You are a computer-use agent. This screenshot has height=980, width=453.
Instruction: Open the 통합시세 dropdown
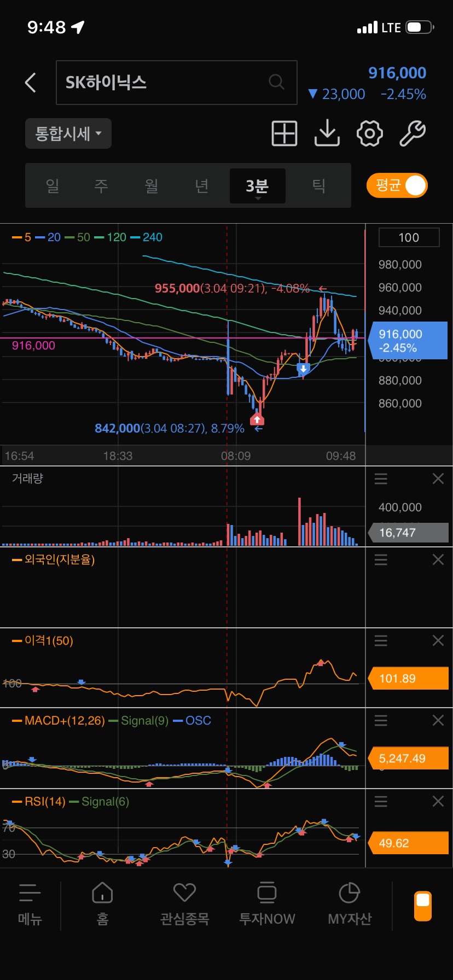point(68,133)
